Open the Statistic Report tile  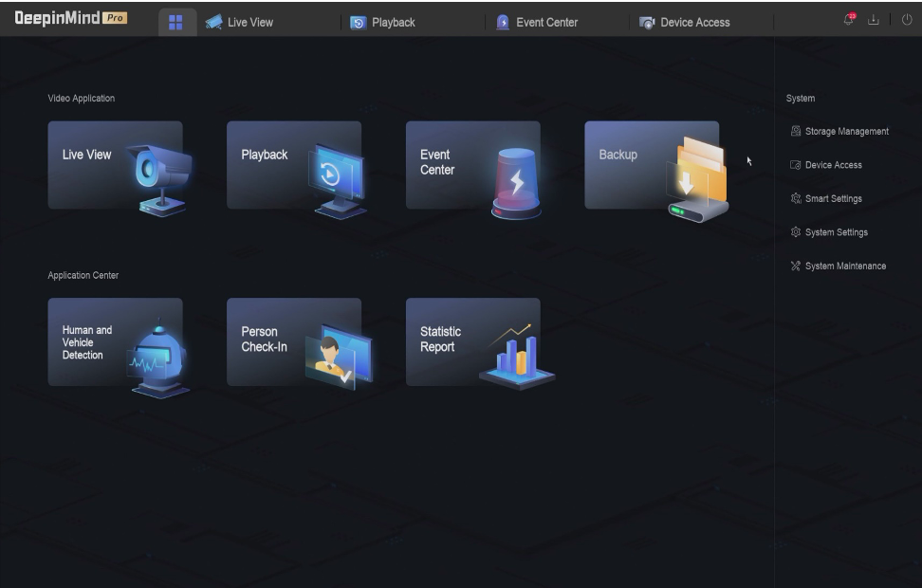coord(472,342)
